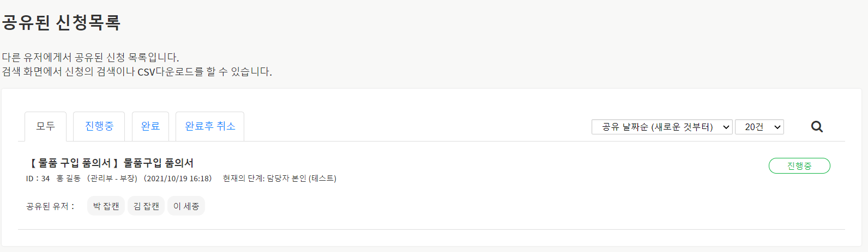
Task: Show the 완료후 취소 tab
Action: 210,126
